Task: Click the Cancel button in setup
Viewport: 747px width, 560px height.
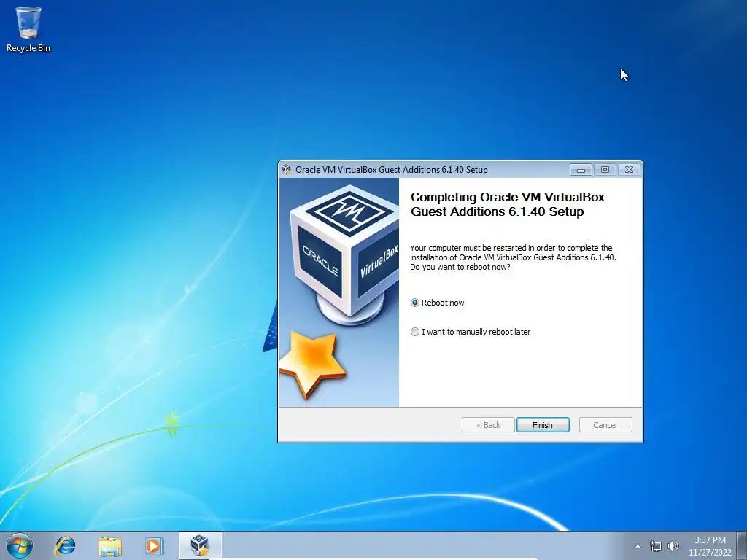Action: (x=605, y=425)
